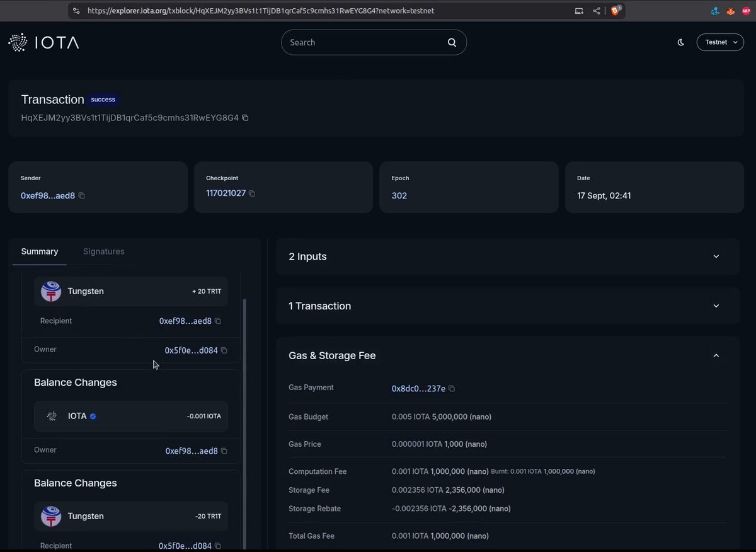This screenshot has width=756, height=552.
Task: Open gas payment object 0x8dc0...237e
Action: point(418,389)
